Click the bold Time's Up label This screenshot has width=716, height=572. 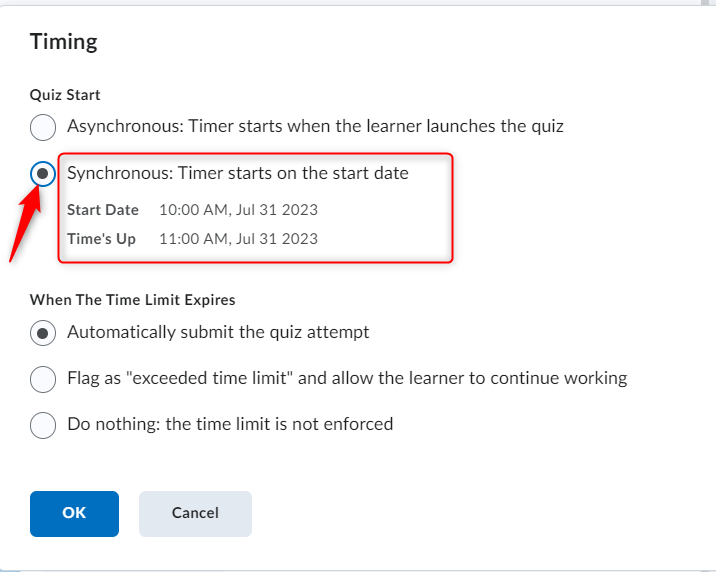coord(101,239)
